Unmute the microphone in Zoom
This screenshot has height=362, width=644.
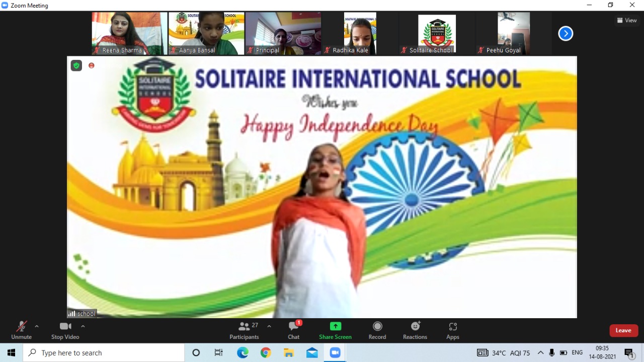(21, 330)
